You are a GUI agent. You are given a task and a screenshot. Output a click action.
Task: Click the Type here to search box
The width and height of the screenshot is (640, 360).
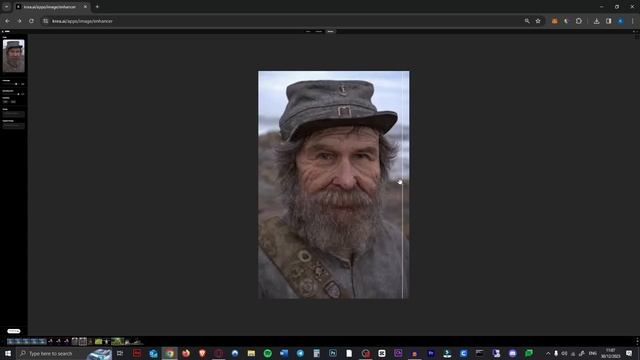click(64, 353)
